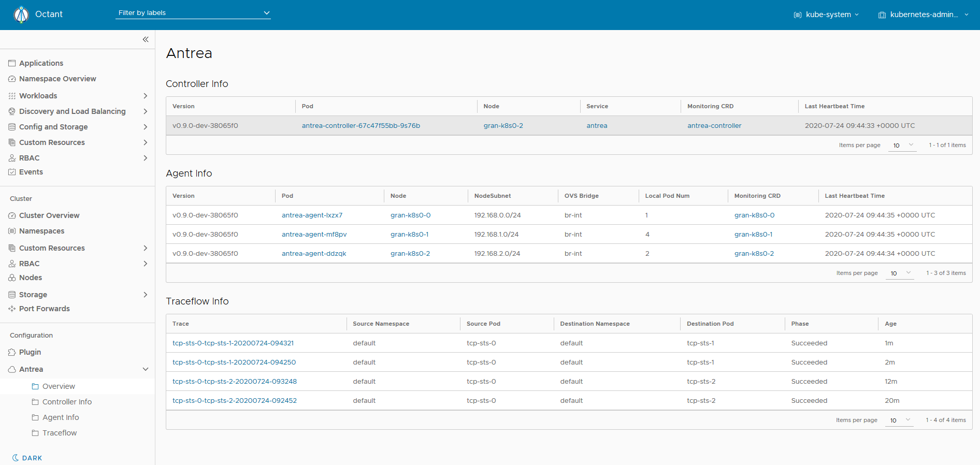
Task: Open antrea-agent-mf8pv pod link
Action: point(314,235)
